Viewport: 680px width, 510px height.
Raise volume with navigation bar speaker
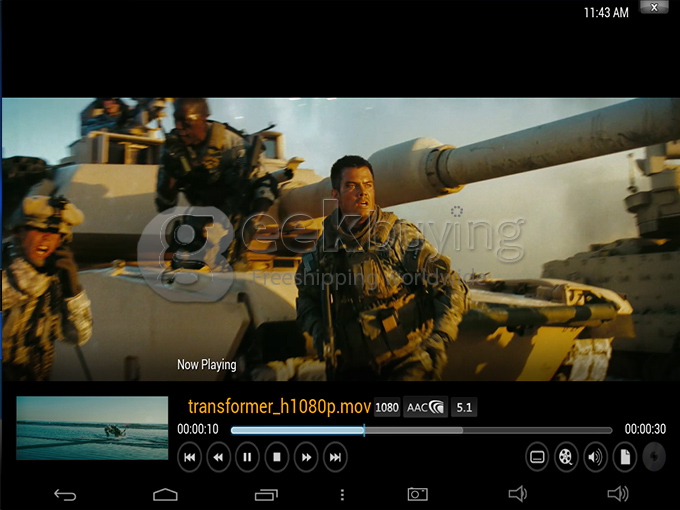coord(618,494)
